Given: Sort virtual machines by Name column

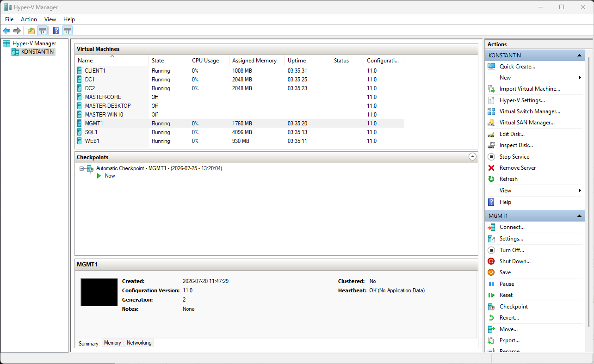Looking at the screenshot, I should [x=112, y=61].
